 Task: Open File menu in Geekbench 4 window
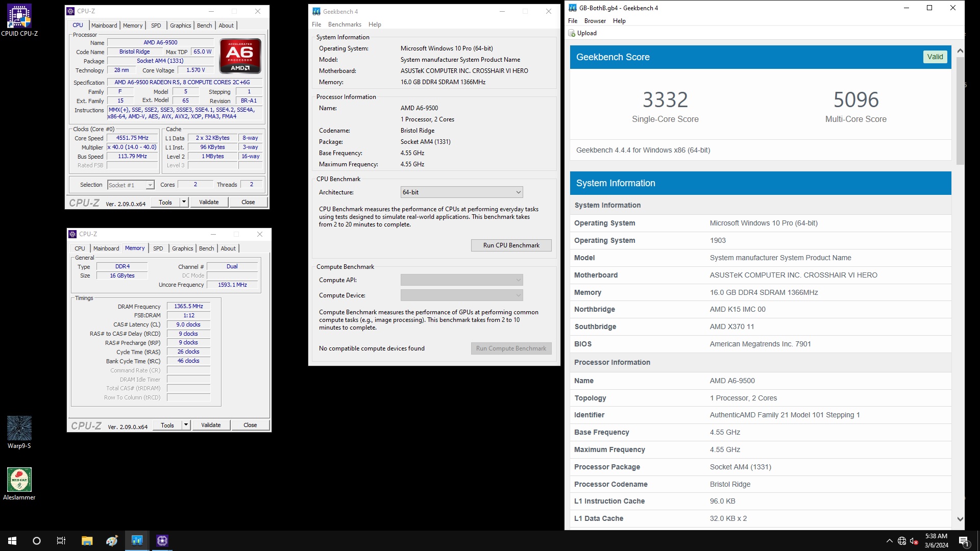(x=316, y=24)
